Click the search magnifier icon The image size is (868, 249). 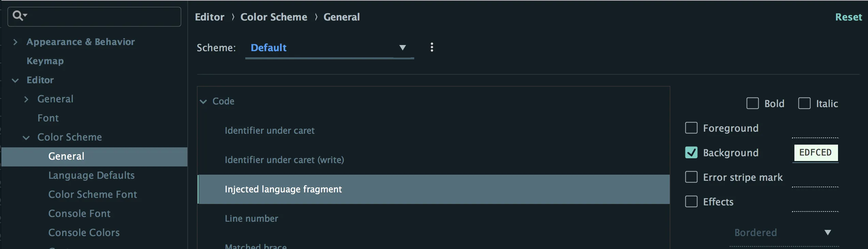click(18, 16)
